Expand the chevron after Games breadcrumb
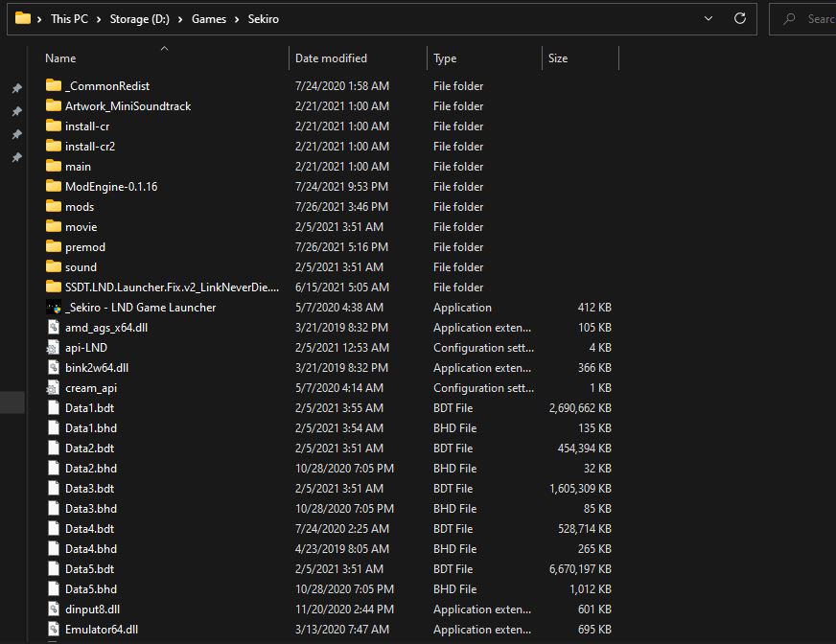This screenshot has height=644, width=836. click(x=238, y=19)
